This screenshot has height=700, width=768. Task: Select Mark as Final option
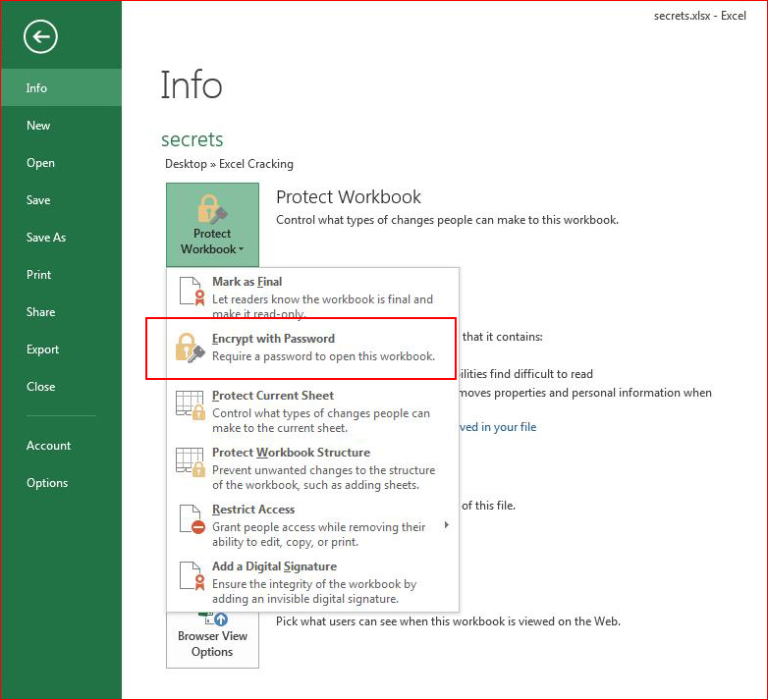[x=312, y=296]
